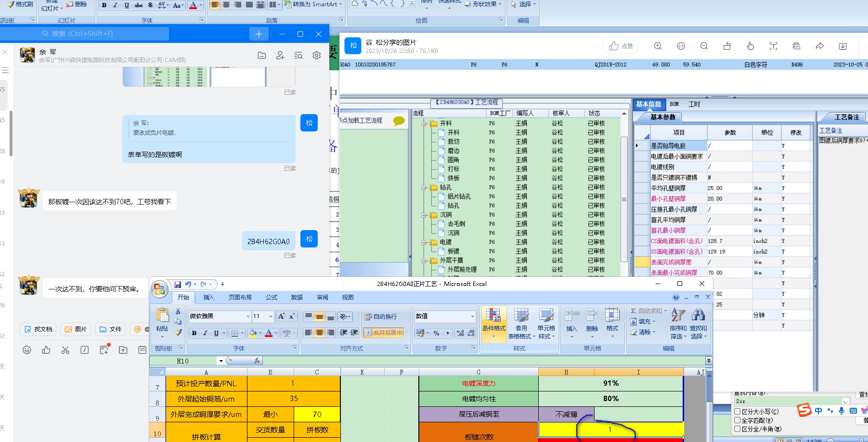Collapse the 电镀 folder in process tree
This screenshot has height=442, width=868.
click(x=425, y=242)
